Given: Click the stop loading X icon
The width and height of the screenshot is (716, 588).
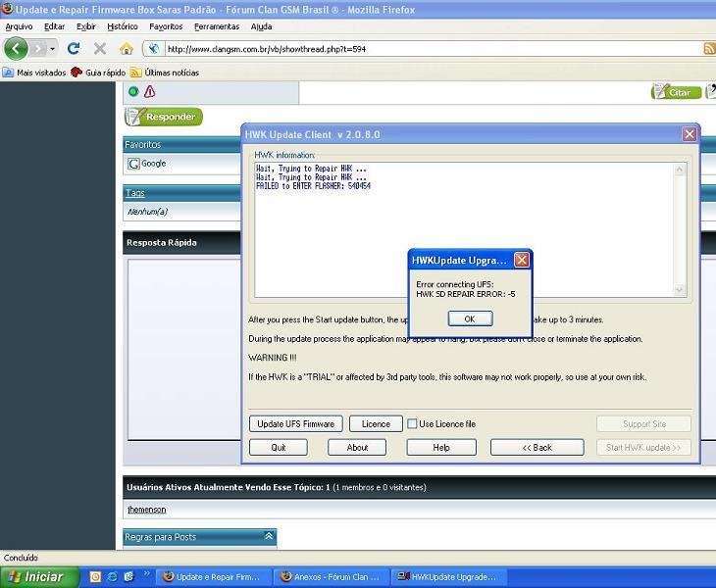Looking at the screenshot, I should (99, 48).
